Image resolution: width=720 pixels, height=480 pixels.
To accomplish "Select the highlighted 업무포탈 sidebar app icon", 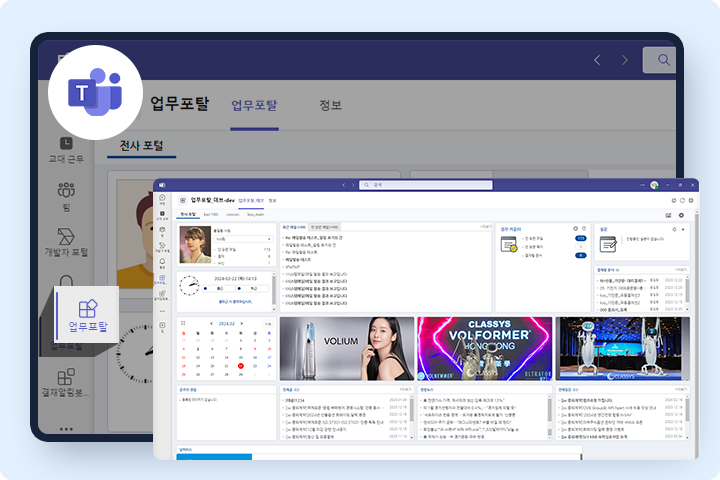I will (x=87, y=315).
